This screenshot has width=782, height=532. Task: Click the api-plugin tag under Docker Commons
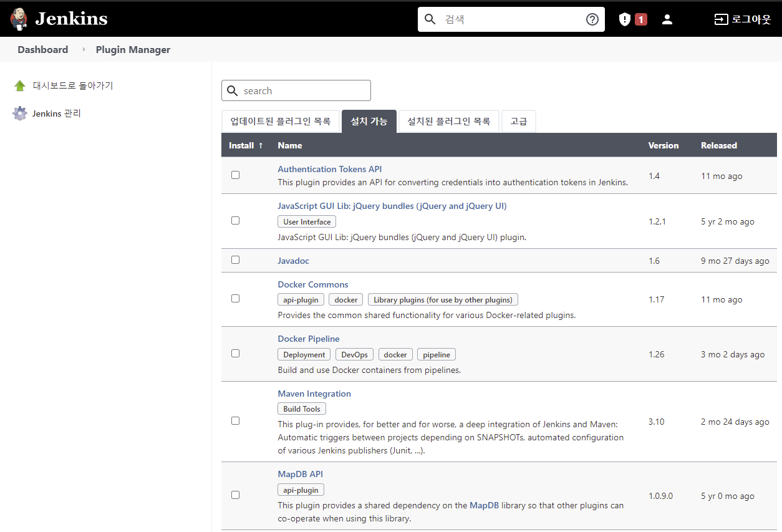(301, 299)
